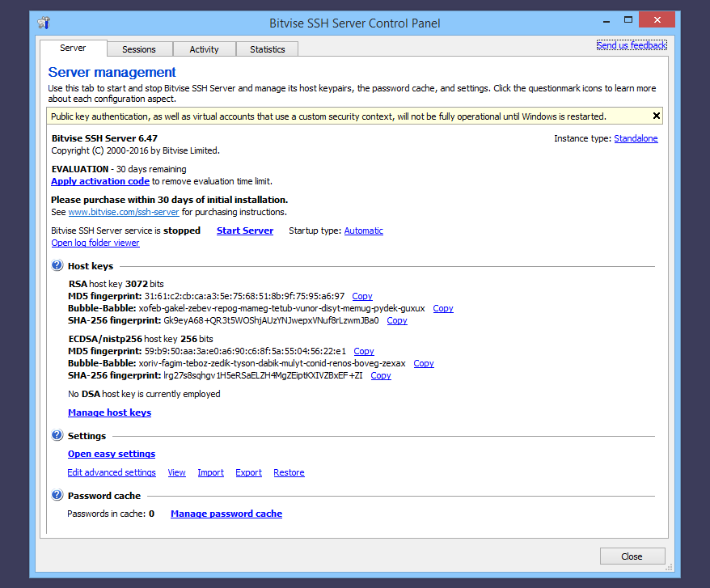Screen dimensions: 710x588
Task: Click the Standalone instance type link
Action: 636,138
